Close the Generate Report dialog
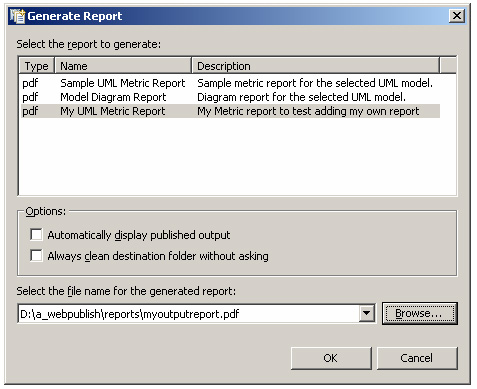Image resolution: width=477 pixels, height=389 pixels. [456, 16]
